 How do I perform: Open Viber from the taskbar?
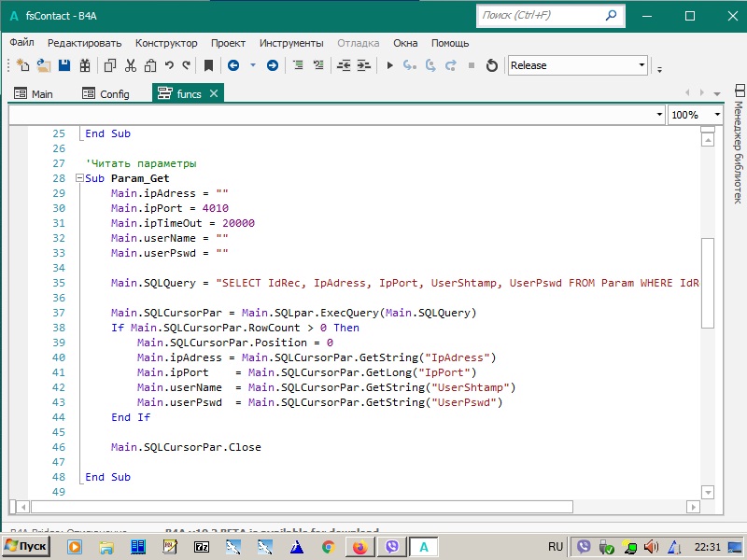[391, 547]
